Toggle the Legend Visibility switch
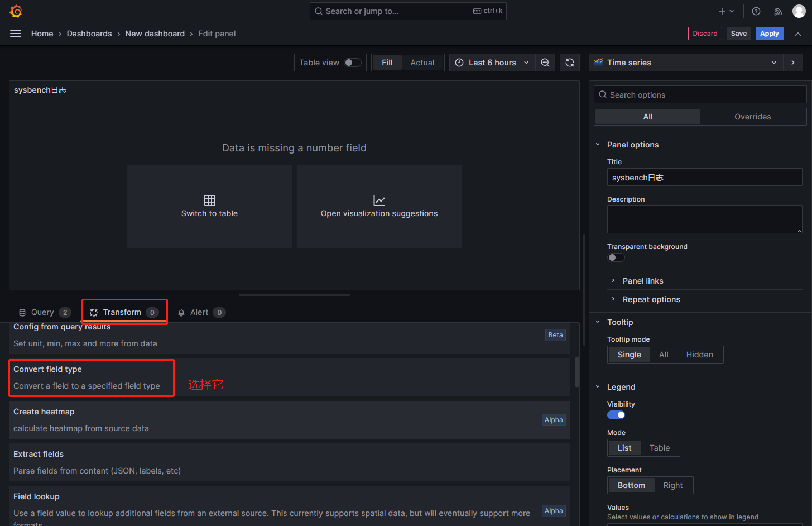Screen dimensions: 812x526 pos(616,415)
